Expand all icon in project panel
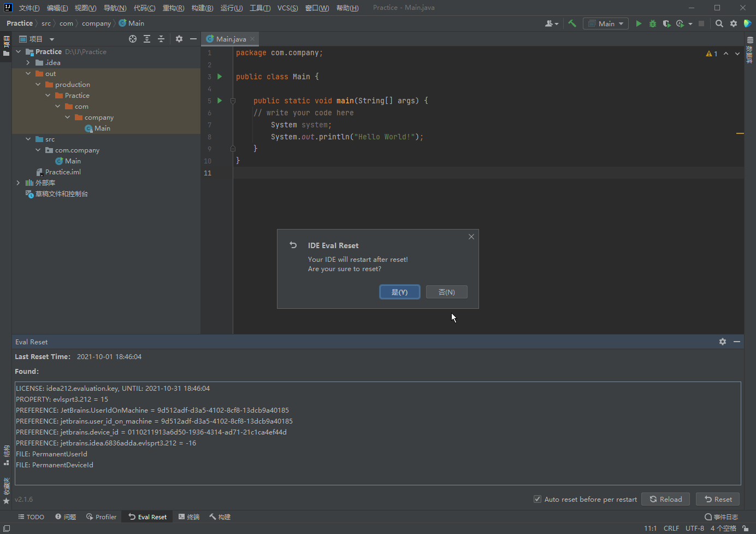The width and height of the screenshot is (756, 534). [x=147, y=39]
